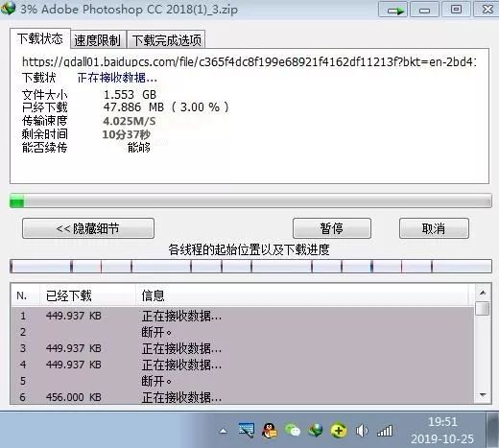Click the IDM globe icon in the title bar
The width and height of the screenshot is (499, 448).
[x=8, y=8]
